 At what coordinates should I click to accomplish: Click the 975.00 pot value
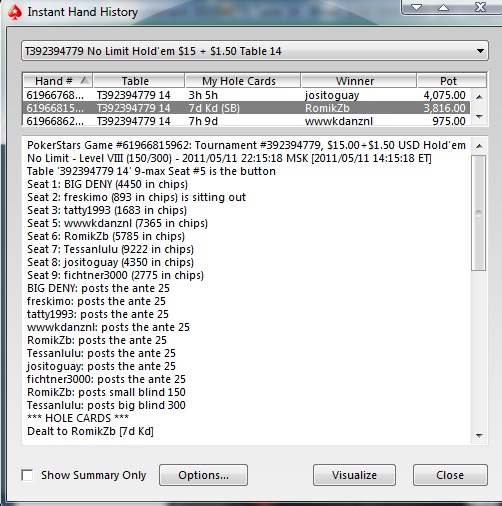coord(449,121)
